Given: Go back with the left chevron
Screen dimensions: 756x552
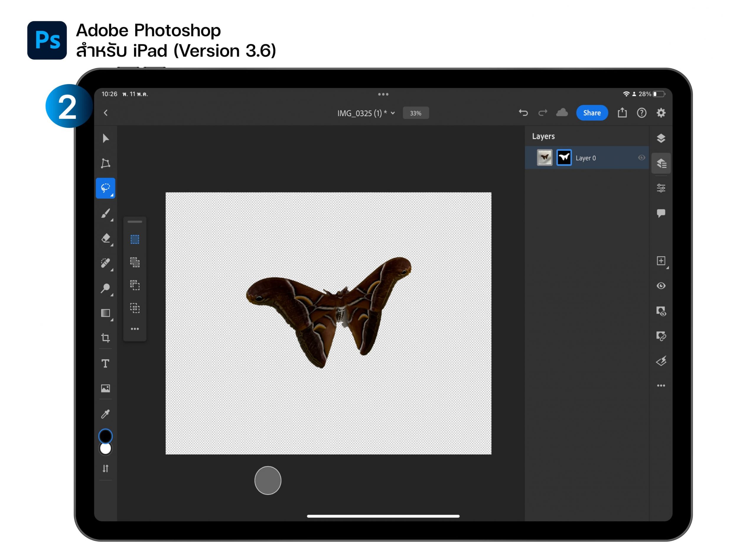Looking at the screenshot, I should [106, 113].
